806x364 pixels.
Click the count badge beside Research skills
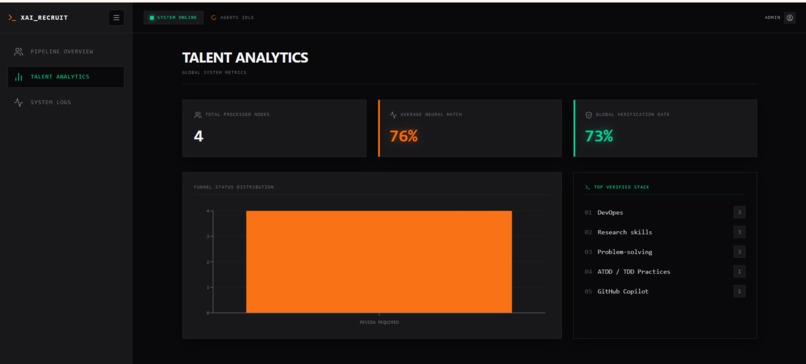740,232
